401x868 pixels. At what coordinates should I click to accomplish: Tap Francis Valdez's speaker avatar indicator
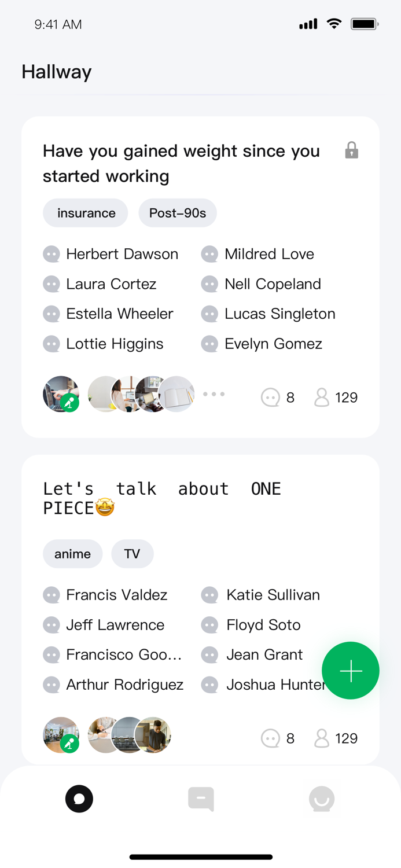[x=51, y=595]
